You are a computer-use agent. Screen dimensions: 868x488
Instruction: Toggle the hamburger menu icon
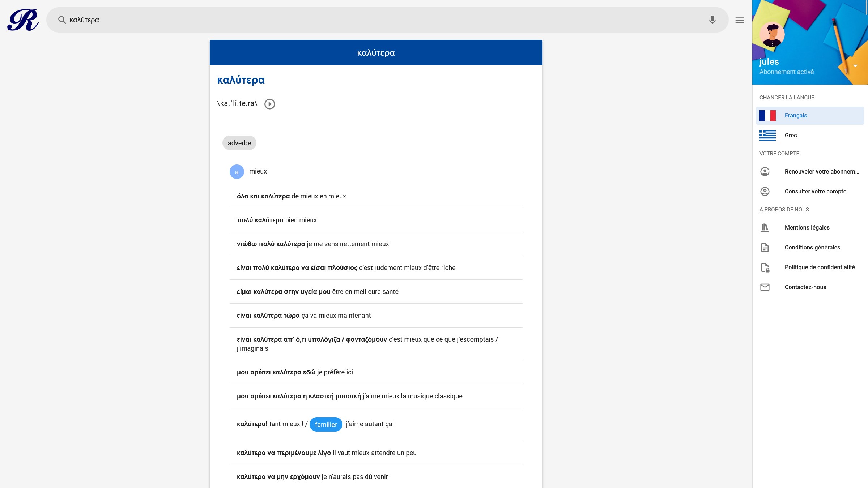[x=739, y=20]
